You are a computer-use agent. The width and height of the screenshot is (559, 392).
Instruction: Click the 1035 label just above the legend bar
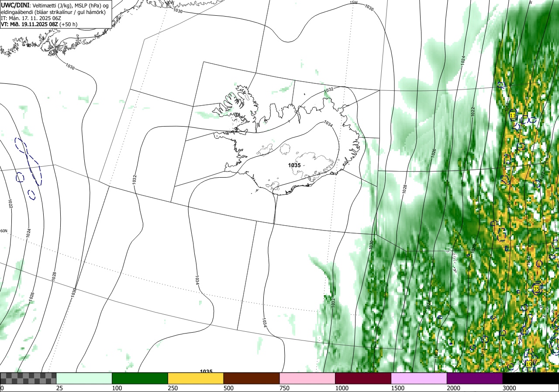(x=206, y=371)
